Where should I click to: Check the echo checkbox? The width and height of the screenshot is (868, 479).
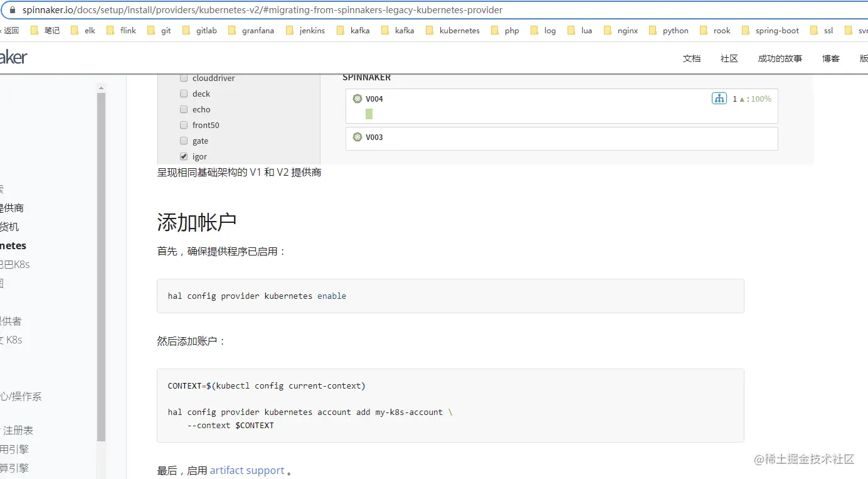click(184, 109)
